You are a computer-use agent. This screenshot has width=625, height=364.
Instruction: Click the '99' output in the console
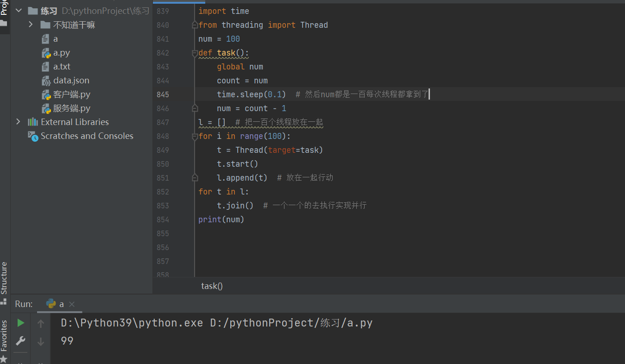tap(67, 341)
